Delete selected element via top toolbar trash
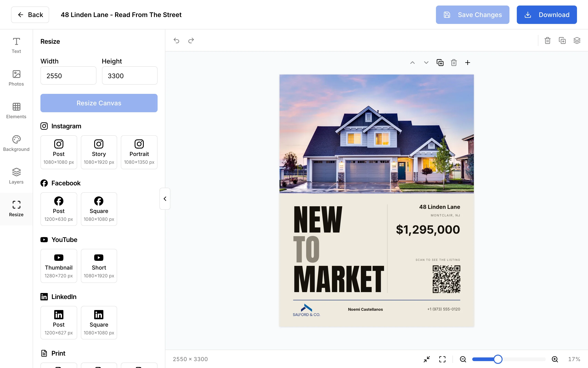 coord(547,40)
